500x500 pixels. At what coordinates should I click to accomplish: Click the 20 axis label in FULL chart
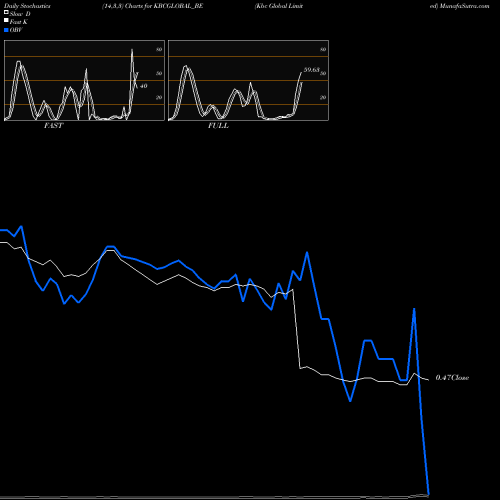tap(323, 97)
